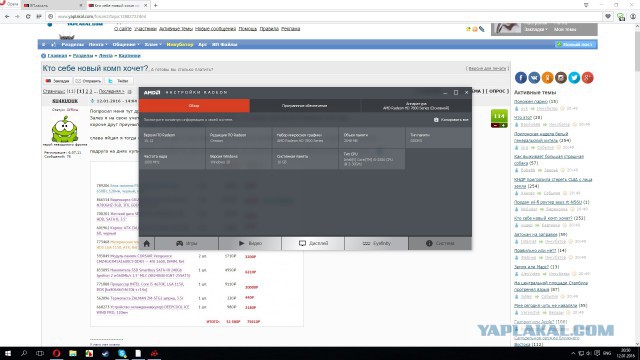Share the topic on Twitter icon
Screen dimensions: 640x360
point(574,78)
